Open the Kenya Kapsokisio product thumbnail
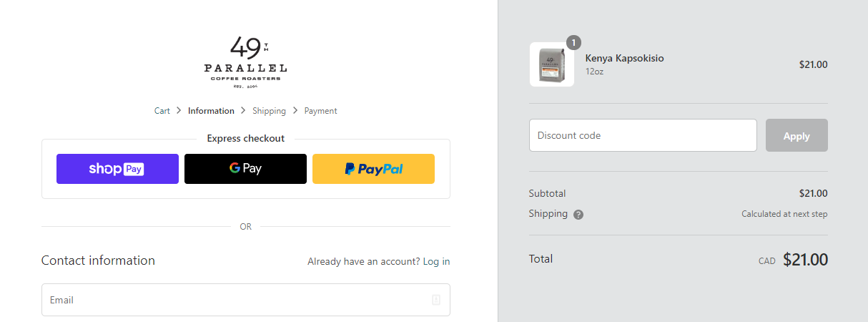This screenshot has width=868, height=322. (x=552, y=64)
